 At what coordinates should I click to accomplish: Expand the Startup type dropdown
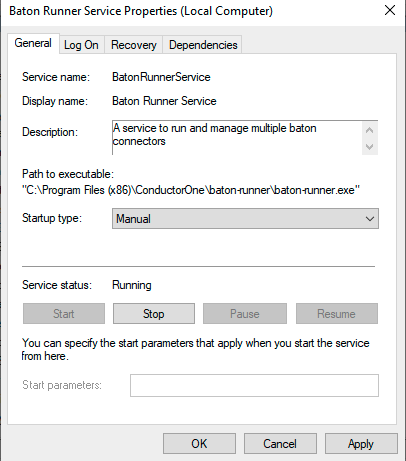[x=245, y=219]
